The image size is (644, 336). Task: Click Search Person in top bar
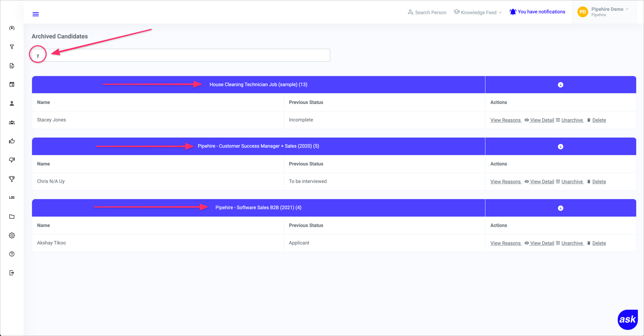click(427, 12)
